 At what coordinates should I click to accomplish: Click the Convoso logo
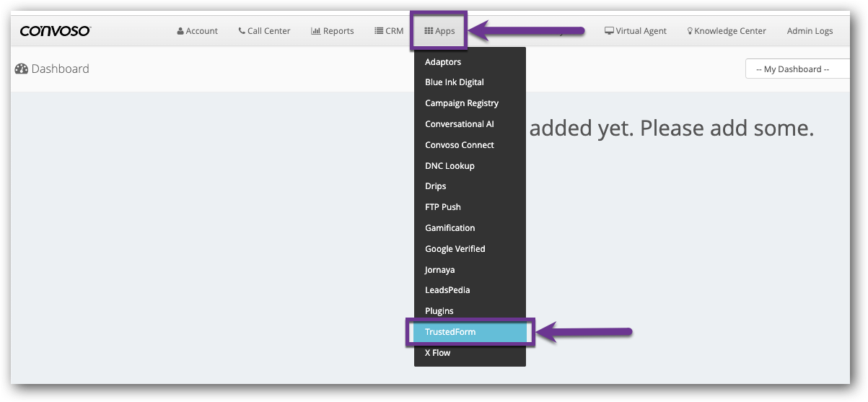(x=56, y=31)
